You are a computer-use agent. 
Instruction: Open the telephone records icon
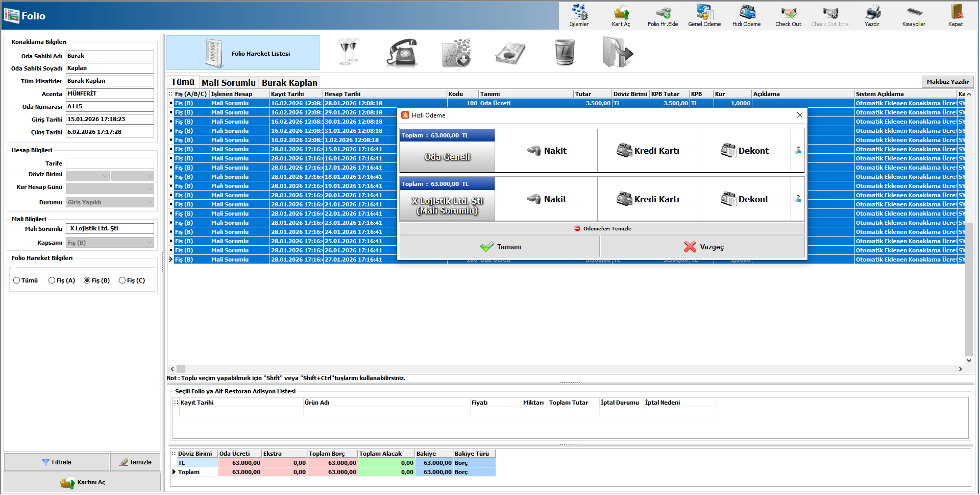pos(402,53)
